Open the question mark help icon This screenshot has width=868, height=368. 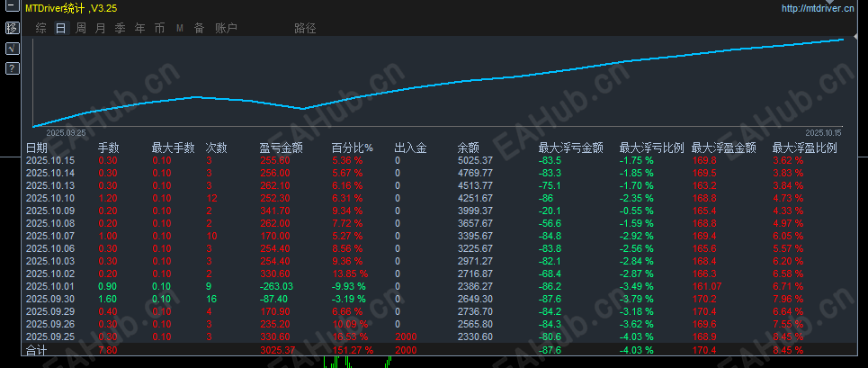pyautogui.click(x=13, y=68)
